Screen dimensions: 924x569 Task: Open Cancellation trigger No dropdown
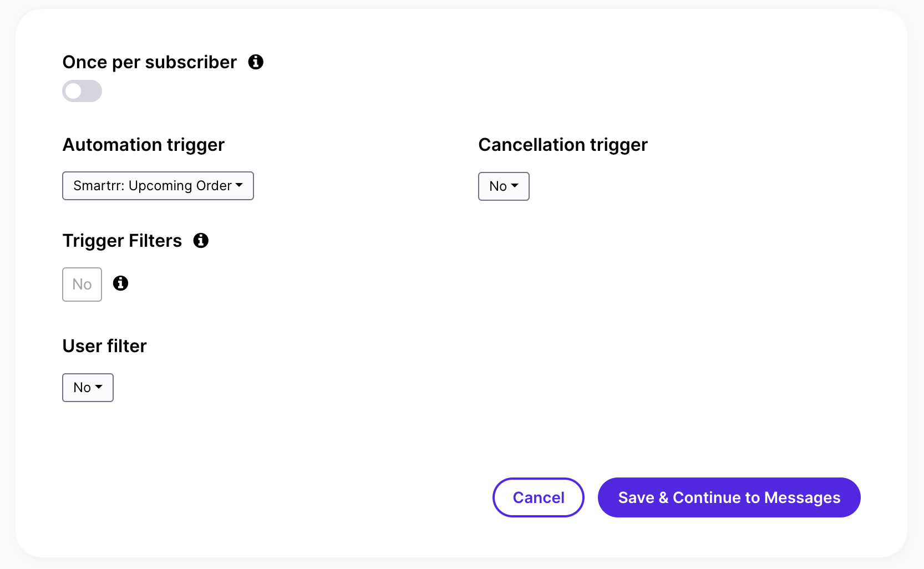pos(504,186)
